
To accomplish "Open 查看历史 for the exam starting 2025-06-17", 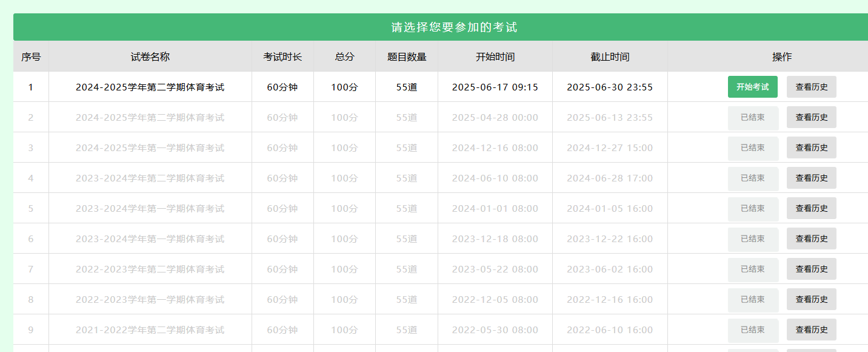I will [x=812, y=87].
